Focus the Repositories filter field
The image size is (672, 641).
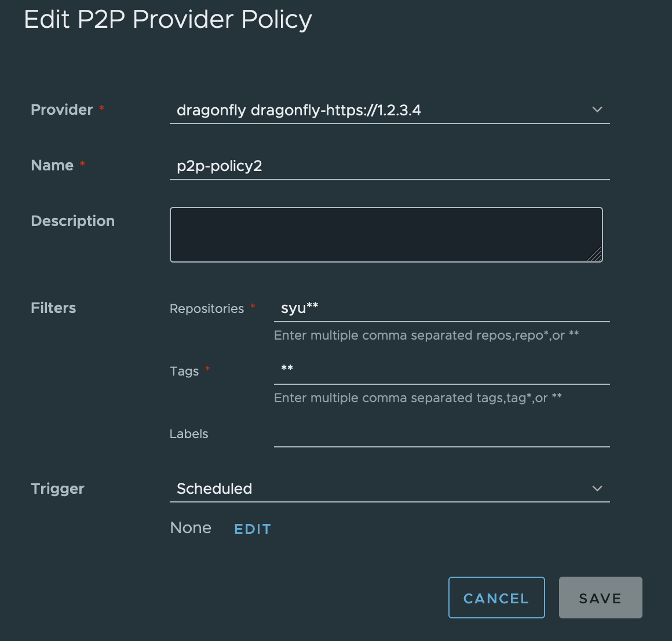442,308
